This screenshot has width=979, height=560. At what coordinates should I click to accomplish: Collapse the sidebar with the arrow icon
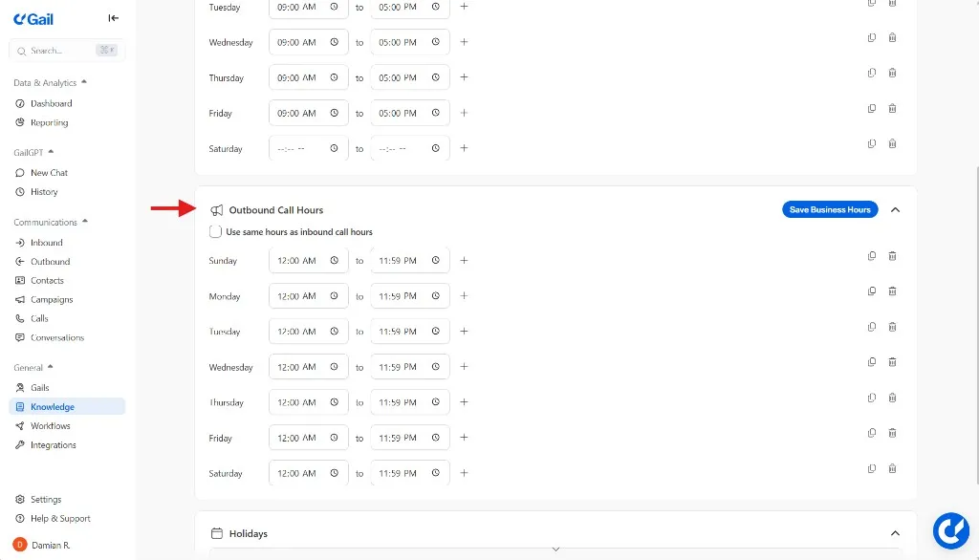pos(113,18)
